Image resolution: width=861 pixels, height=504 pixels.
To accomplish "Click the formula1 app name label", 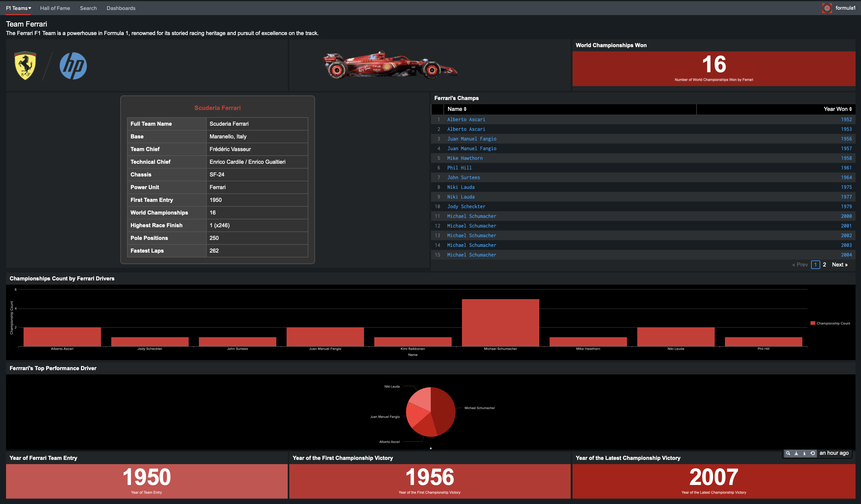I will pos(845,8).
